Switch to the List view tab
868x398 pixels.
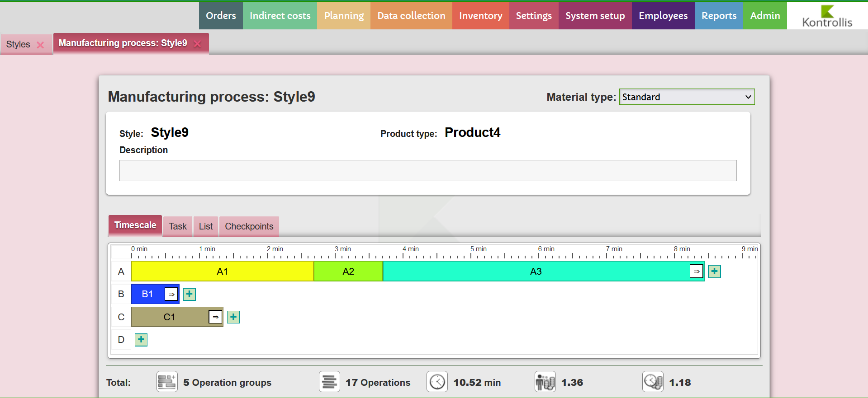tap(206, 226)
